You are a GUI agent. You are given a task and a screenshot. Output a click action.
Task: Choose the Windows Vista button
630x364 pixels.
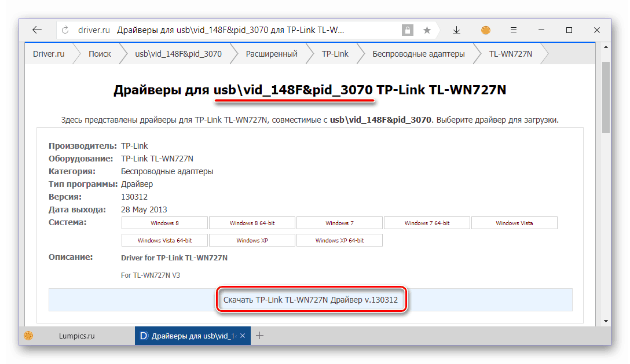[514, 223]
